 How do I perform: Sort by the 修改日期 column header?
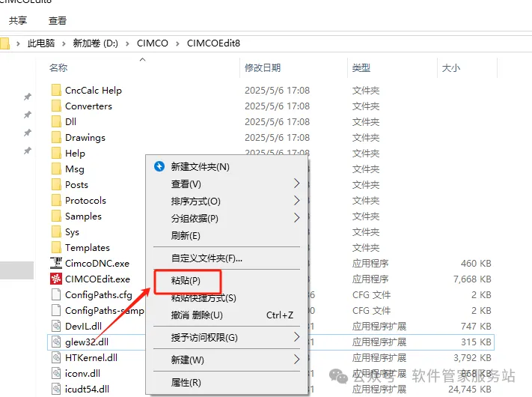pyautogui.click(x=263, y=68)
